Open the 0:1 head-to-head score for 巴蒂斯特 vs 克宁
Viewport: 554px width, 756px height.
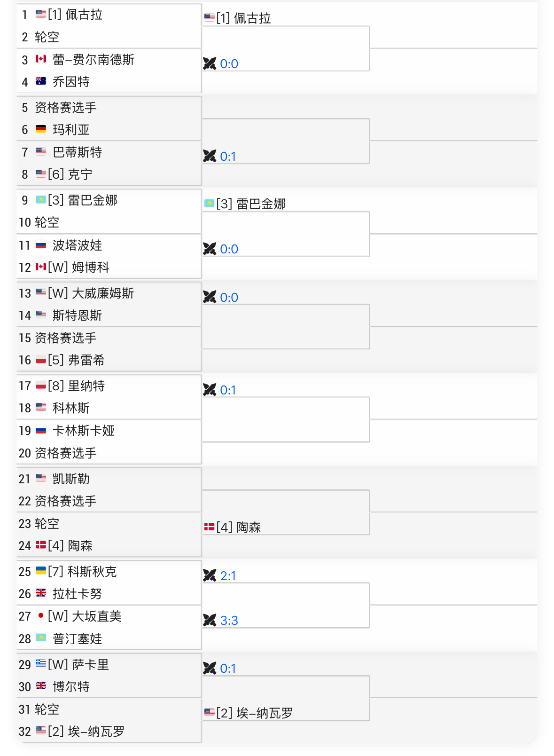click(x=228, y=157)
